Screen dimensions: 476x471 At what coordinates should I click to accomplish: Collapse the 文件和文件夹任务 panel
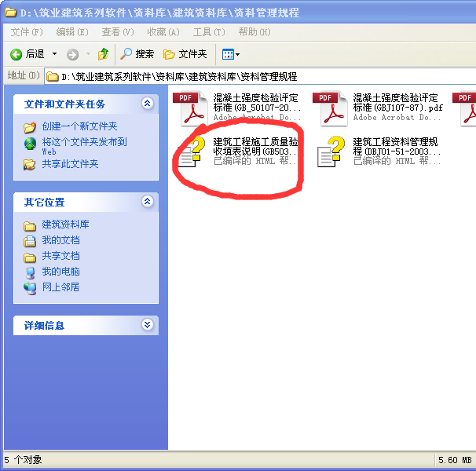point(147,104)
